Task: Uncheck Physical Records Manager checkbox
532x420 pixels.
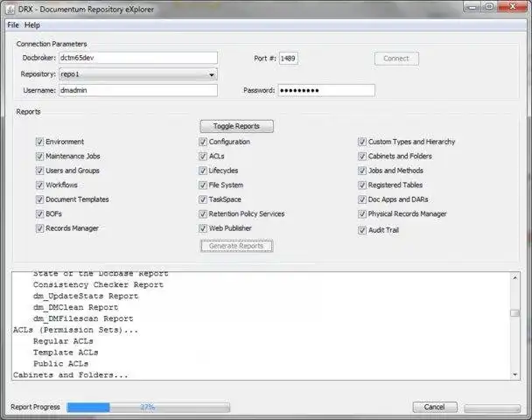Action: pos(362,213)
